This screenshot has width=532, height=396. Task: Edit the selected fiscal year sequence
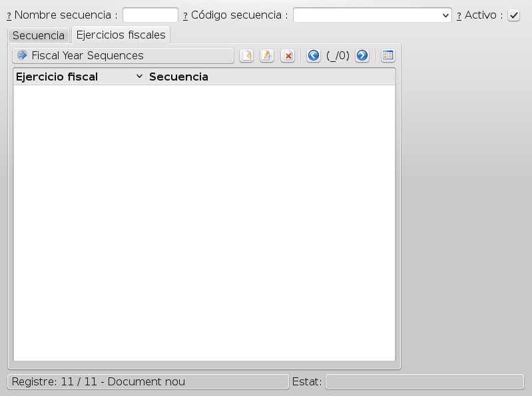point(267,55)
